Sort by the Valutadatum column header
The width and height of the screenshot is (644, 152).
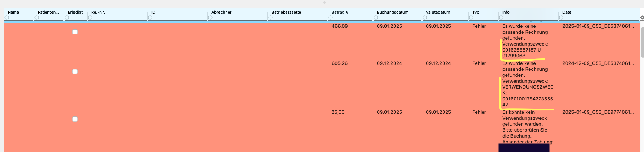[438, 12]
